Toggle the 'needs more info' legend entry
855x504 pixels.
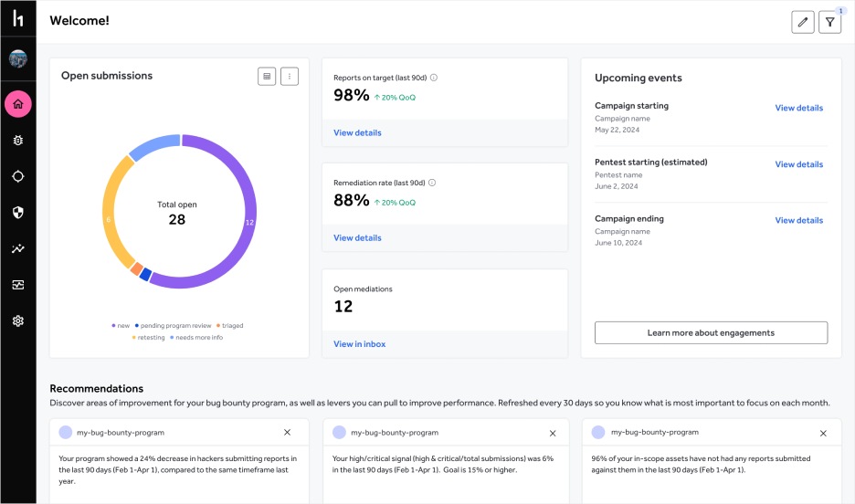click(x=196, y=338)
